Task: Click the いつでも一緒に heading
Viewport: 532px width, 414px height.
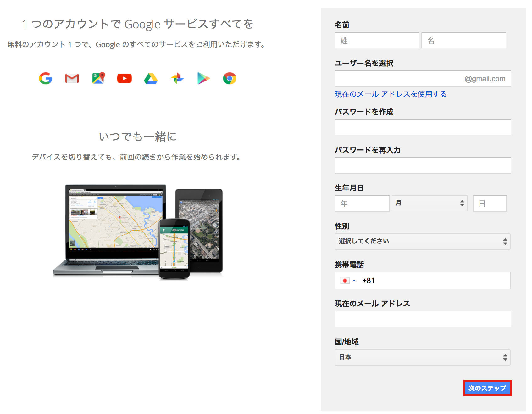Action: coord(137,137)
